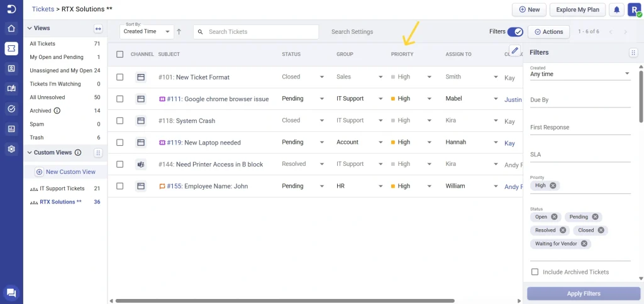Viewport: 644px width, 304px height.
Task: Open priority dropdown for ticket #119
Action: tap(429, 143)
